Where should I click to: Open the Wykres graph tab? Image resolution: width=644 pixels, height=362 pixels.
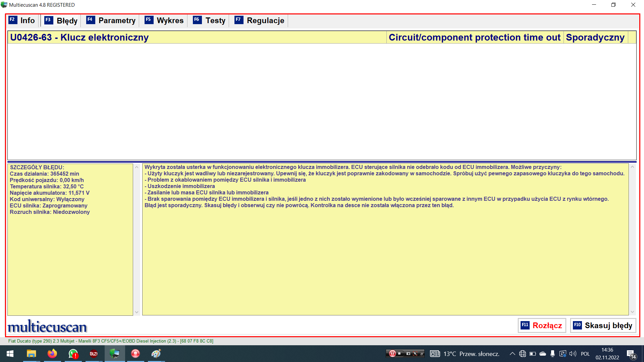click(164, 20)
